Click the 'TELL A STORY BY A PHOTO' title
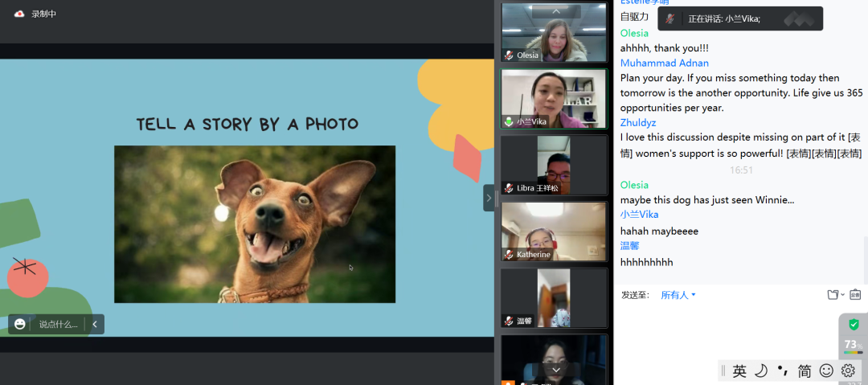This screenshot has height=385, width=868. (248, 124)
